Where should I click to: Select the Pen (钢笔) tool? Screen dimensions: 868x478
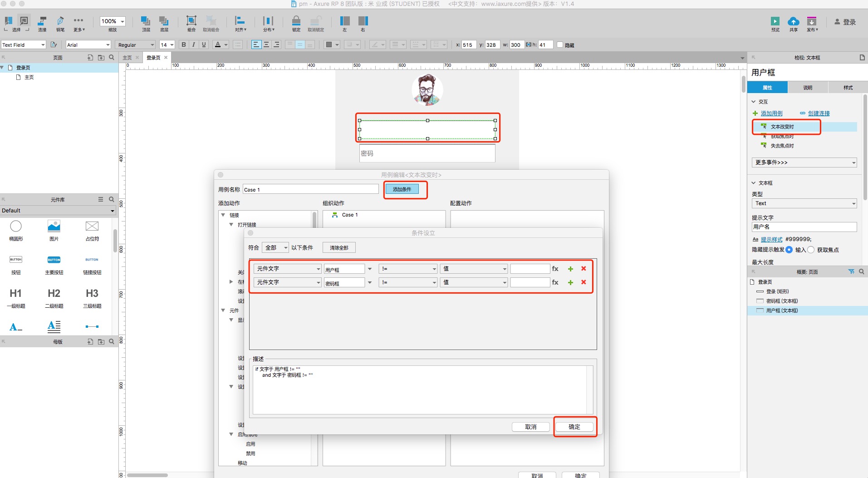pyautogui.click(x=60, y=21)
